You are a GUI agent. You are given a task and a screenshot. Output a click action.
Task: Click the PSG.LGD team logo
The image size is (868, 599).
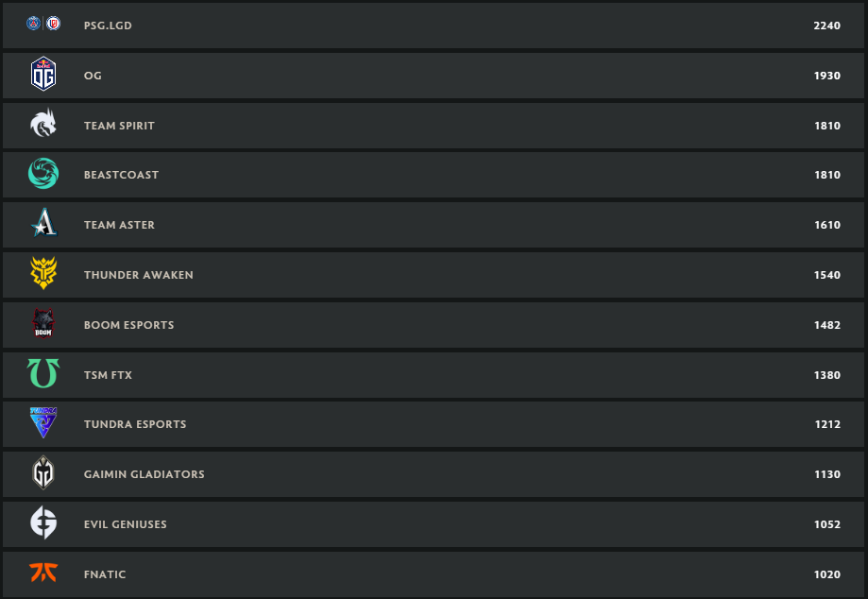coord(43,24)
